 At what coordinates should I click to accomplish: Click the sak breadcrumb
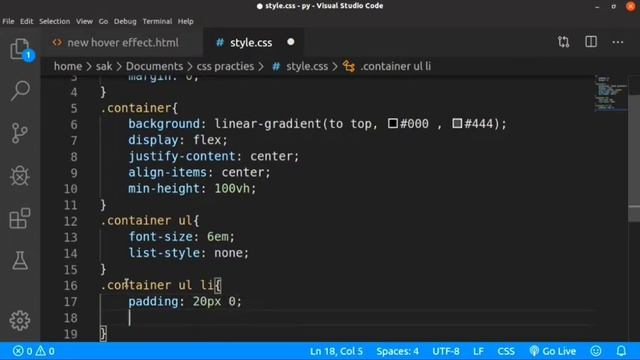pyautogui.click(x=104, y=66)
